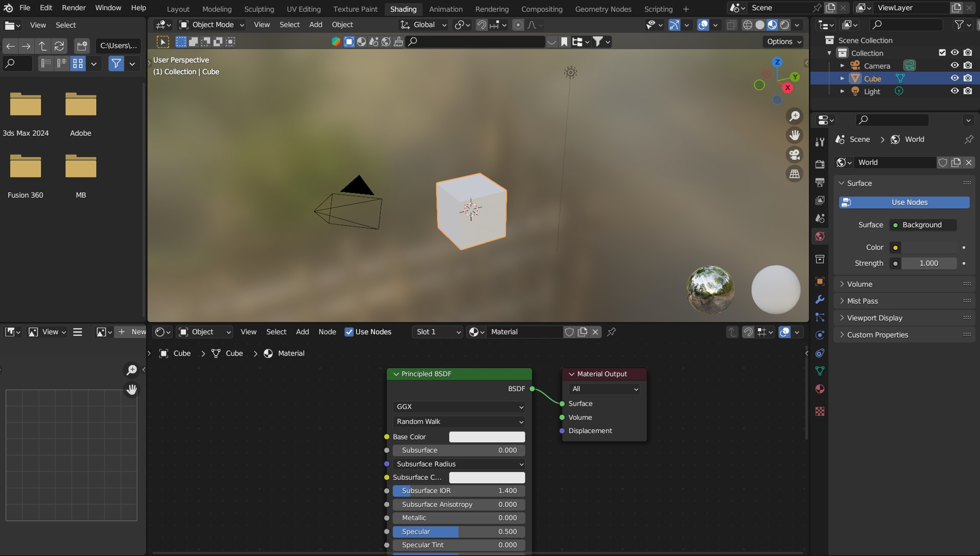Toggle camera view with the camera icon

[x=795, y=155]
